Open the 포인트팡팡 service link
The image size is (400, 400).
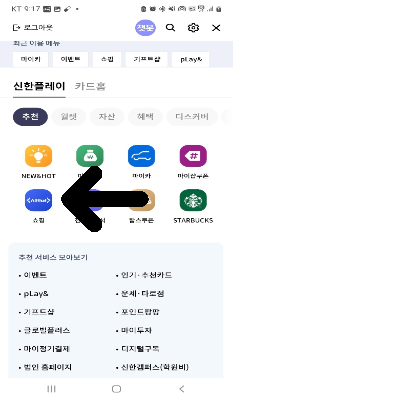tap(140, 312)
